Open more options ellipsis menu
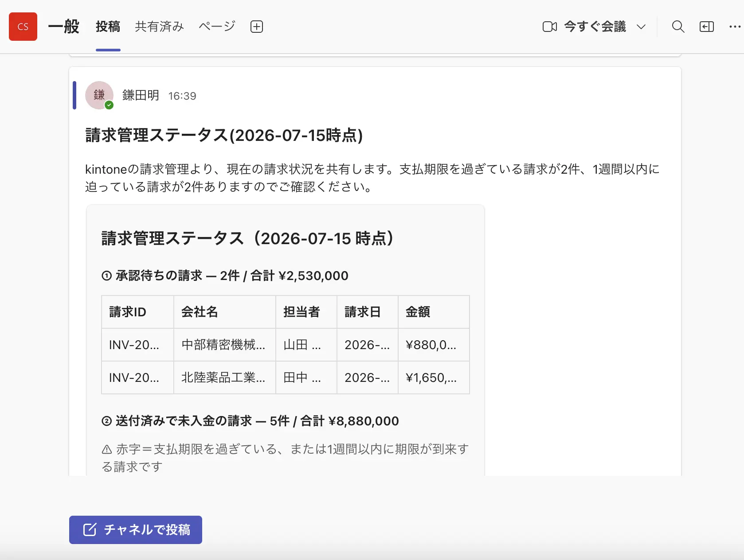Screen dimensions: 744x560 point(735,27)
